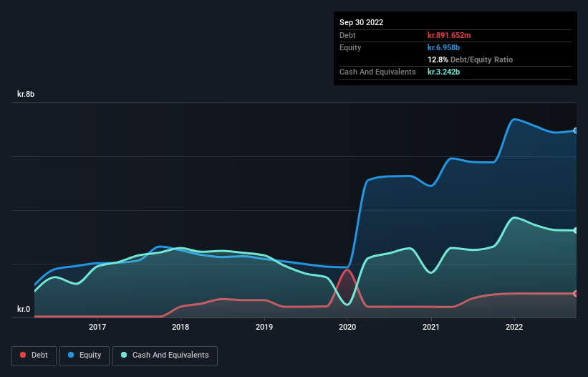
Task: Click the Debt endpoint marker on the chart
Action: click(x=576, y=293)
